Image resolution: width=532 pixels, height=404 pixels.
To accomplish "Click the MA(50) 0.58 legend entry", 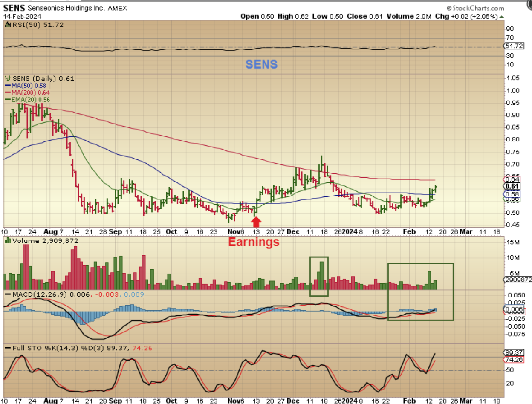I will point(26,86).
